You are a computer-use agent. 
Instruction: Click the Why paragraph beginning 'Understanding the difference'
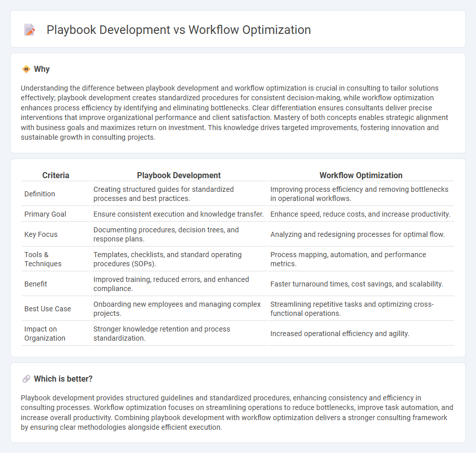coord(234,112)
